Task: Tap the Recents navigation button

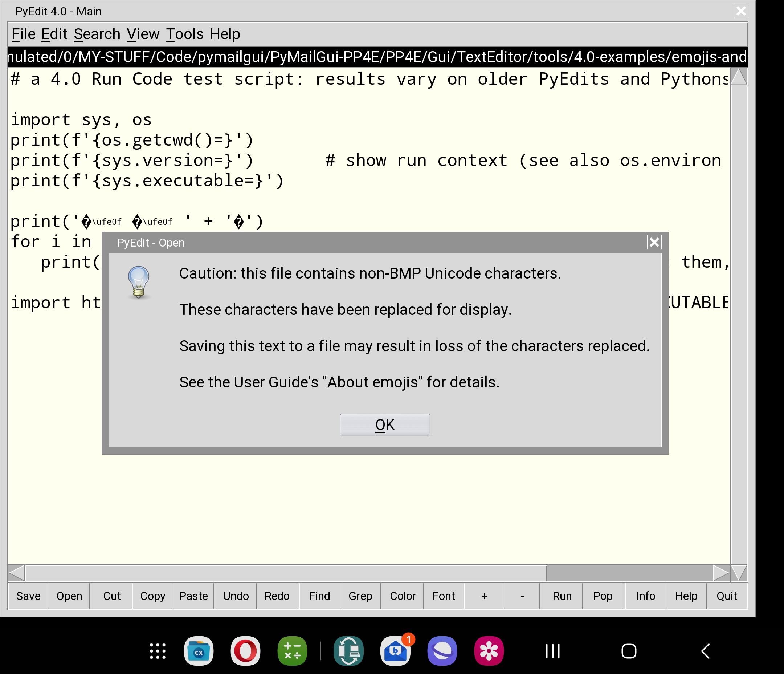Action: [x=553, y=651]
